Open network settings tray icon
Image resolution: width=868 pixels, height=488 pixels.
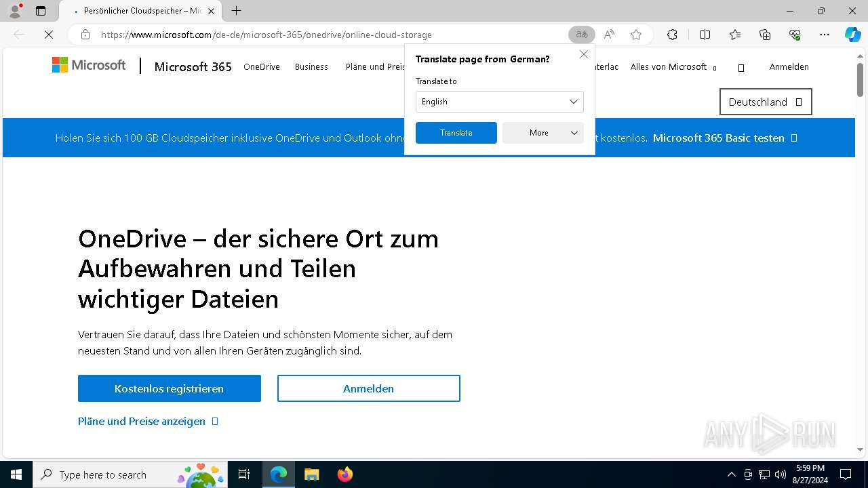click(764, 474)
